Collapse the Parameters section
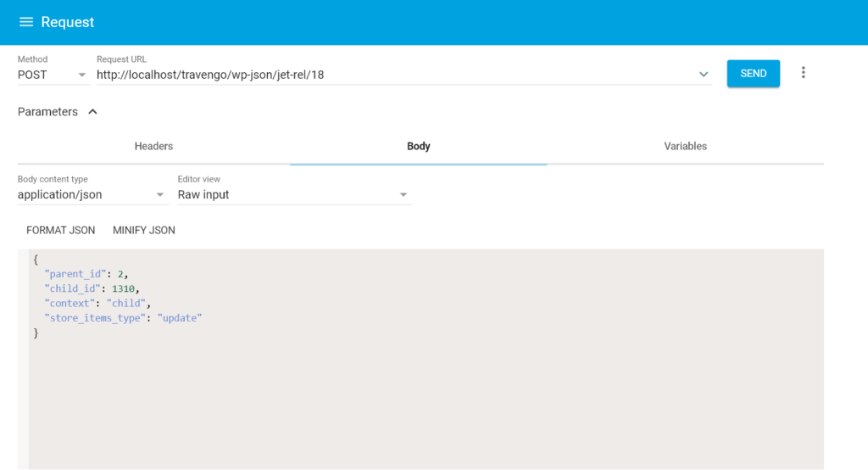 pos(92,112)
